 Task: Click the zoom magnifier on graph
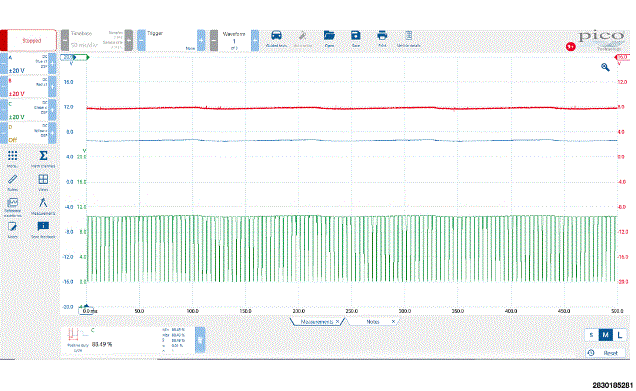tap(605, 67)
